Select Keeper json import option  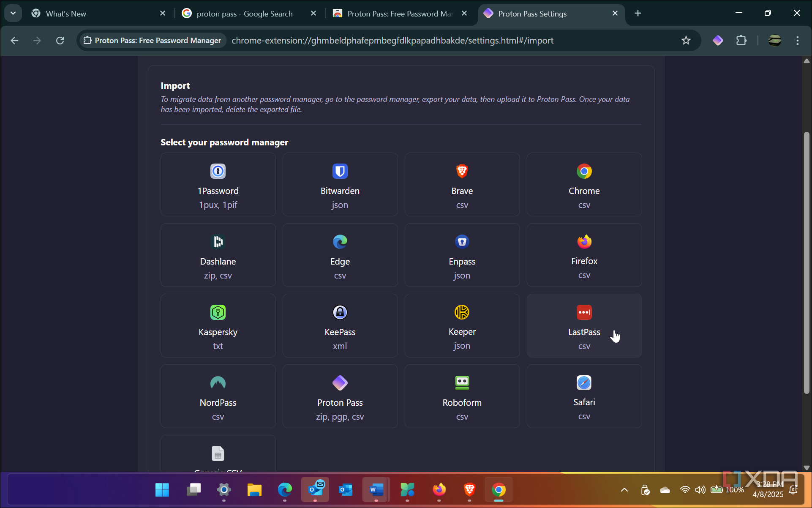tap(462, 326)
